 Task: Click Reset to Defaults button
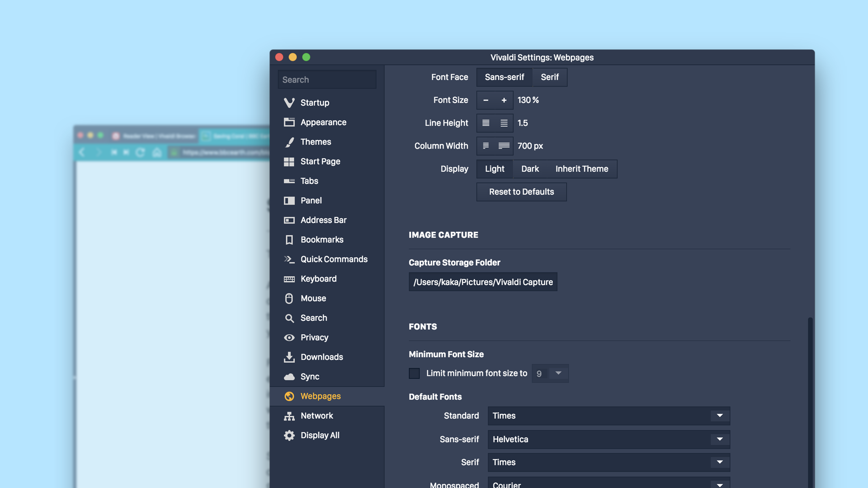tap(521, 192)
